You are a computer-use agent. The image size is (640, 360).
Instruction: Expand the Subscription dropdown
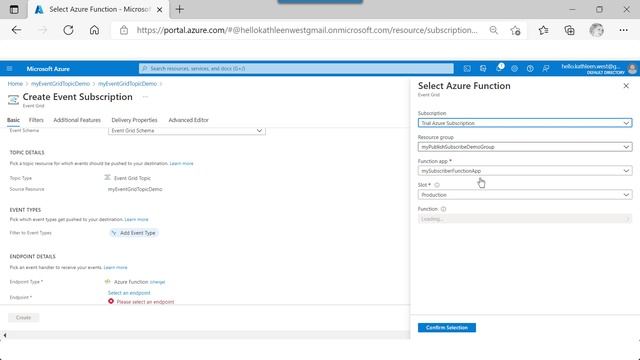(524, 123)
